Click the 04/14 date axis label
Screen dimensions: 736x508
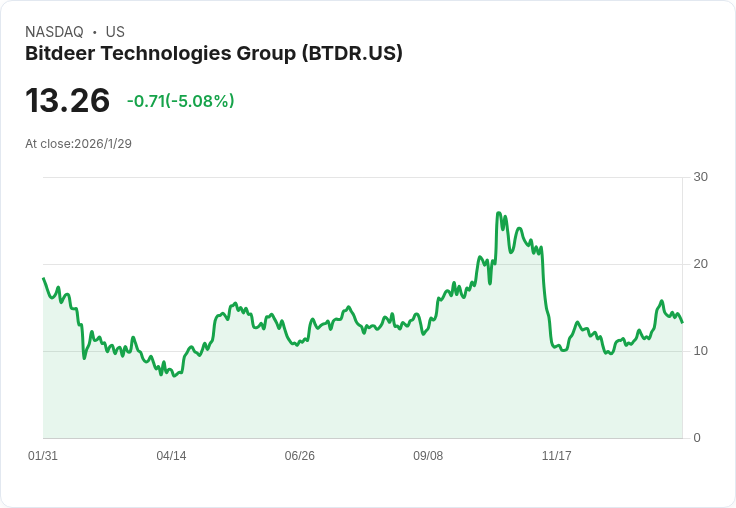pyautogui.click(x=171, y=456)
